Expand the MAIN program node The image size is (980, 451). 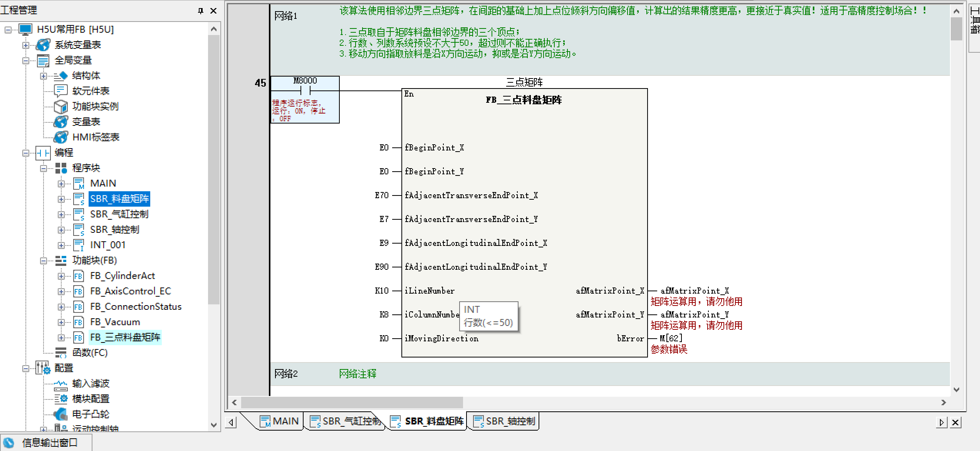click(61, 184)
